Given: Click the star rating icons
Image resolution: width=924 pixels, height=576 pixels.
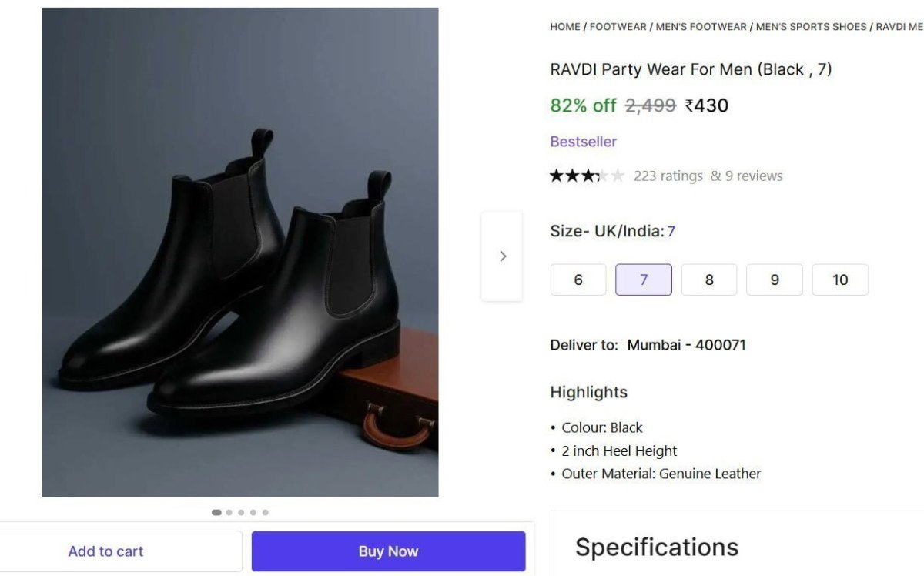Looking at the screenshot, I should 585,176.
